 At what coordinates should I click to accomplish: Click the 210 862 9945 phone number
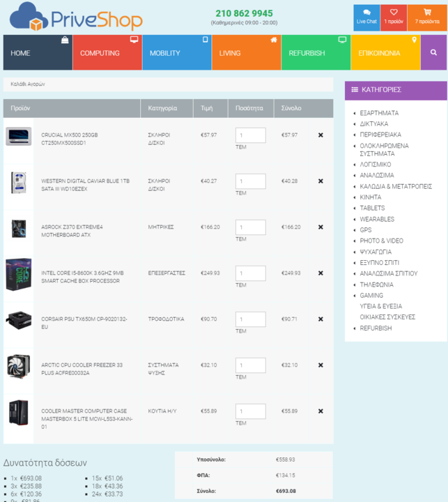click(244, 13)
